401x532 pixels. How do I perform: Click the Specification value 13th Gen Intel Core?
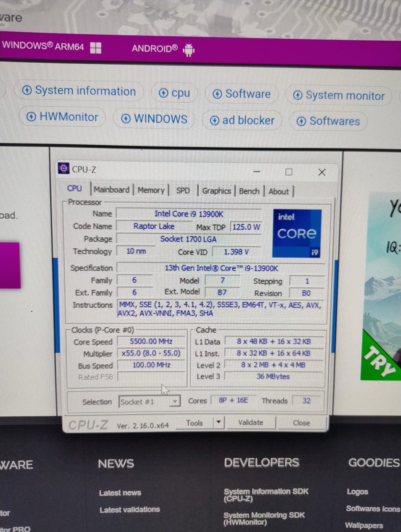pos(221,268)
